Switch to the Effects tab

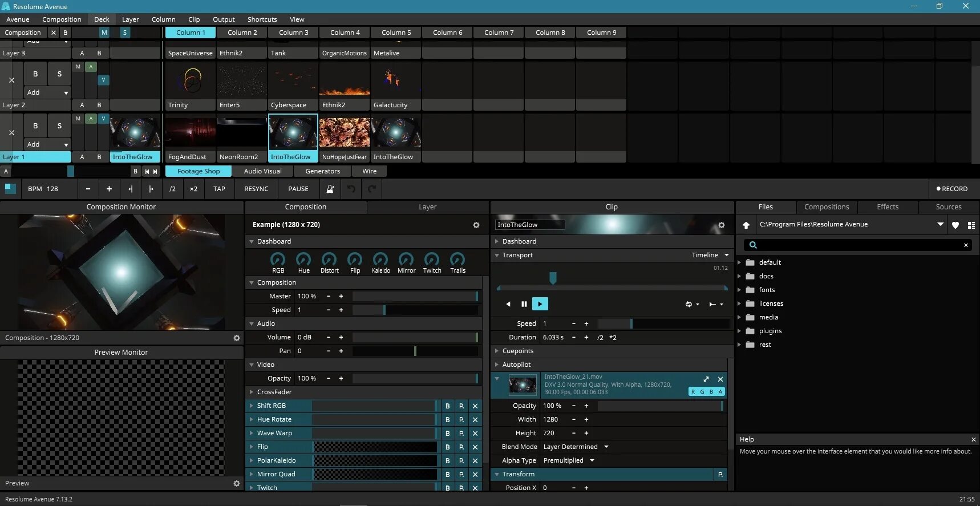point(887,207)
